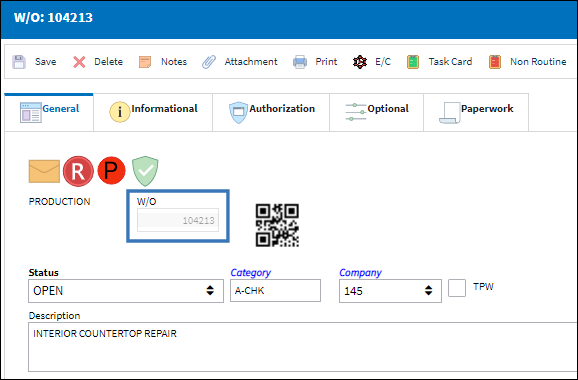Click the Non Routine clipboard icon
This screenshot has height=380, width=578.
pos(495,62)
